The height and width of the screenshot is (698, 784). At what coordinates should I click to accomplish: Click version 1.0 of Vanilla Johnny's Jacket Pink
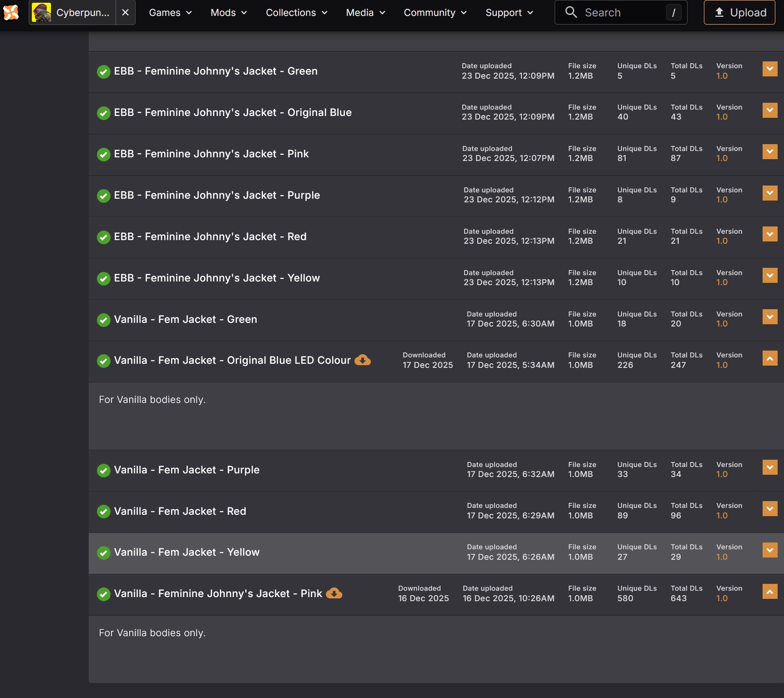click(x=722, y=598)
